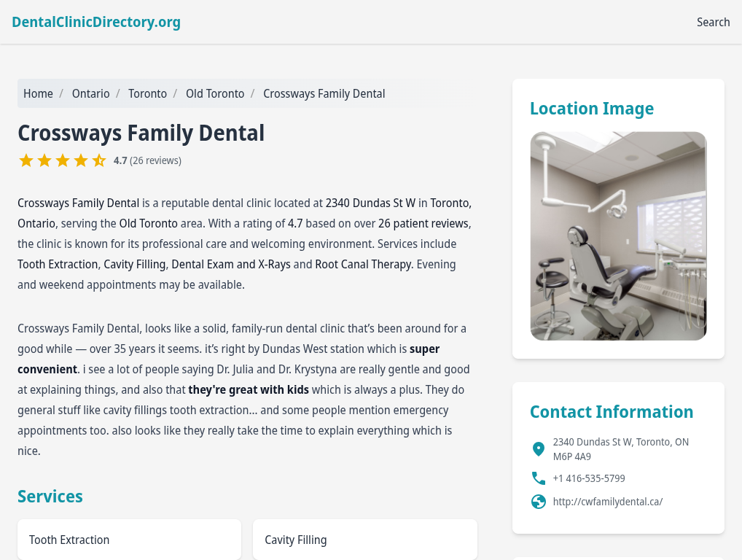Select the Cavity Filling service card
742x560 pixels.
point(365,540)
